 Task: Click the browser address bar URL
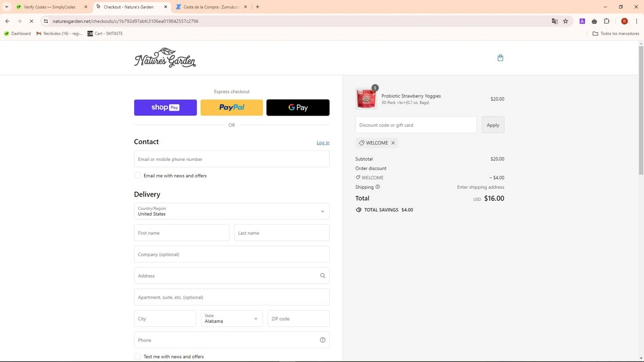[125, 21]
